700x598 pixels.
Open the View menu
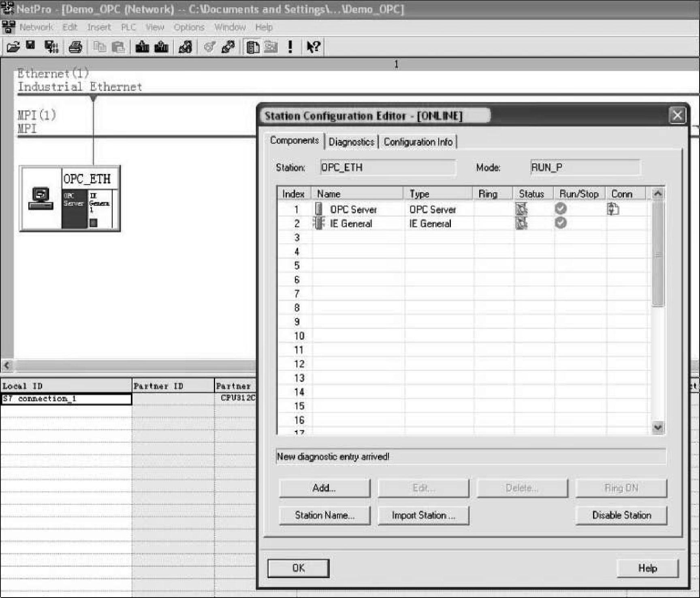pyautogui.click(x=155, y=27)
